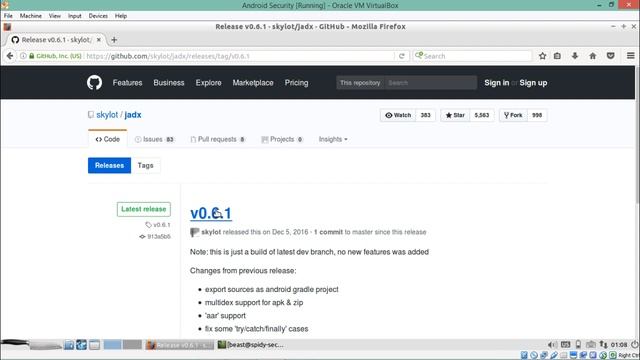The height and width of the screenshot is (360, 640).
Task: Open the Firefox downloads arrow
Action: [575, 56]
